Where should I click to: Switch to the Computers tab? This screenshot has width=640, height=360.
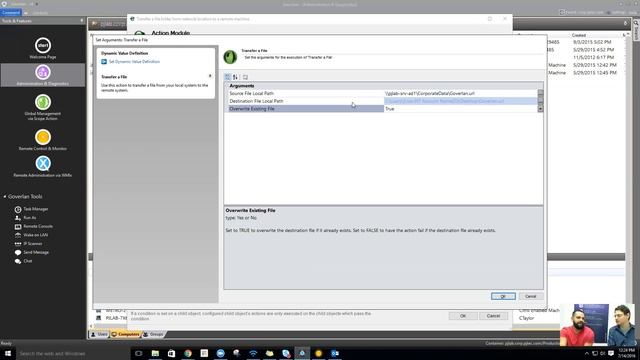(x=125, y=334)
